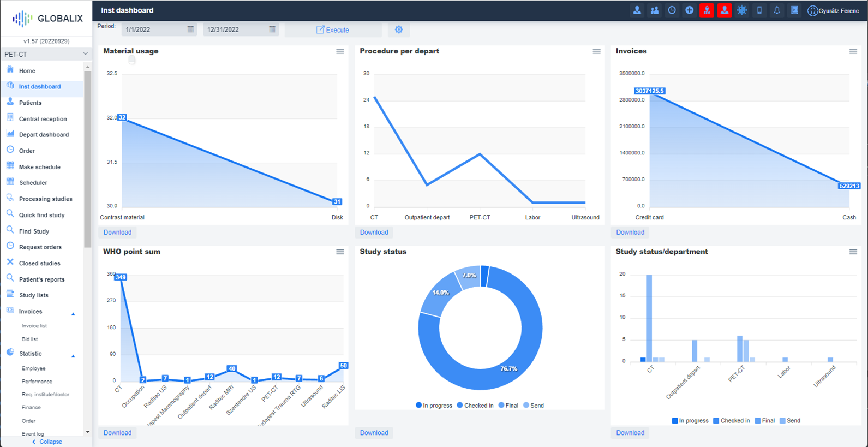Open Patient's reports page

coord(42,279)
